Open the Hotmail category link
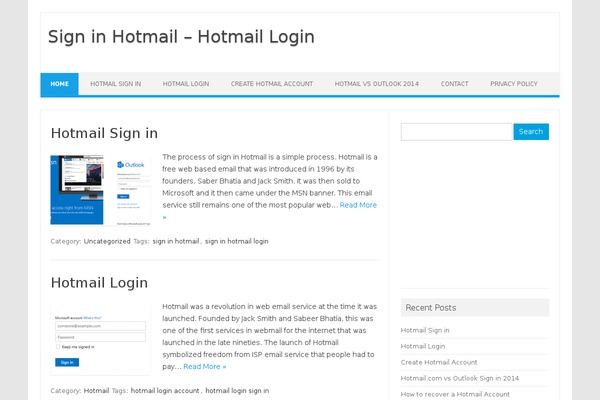This screenshot has height=400, width=600. 96,391
